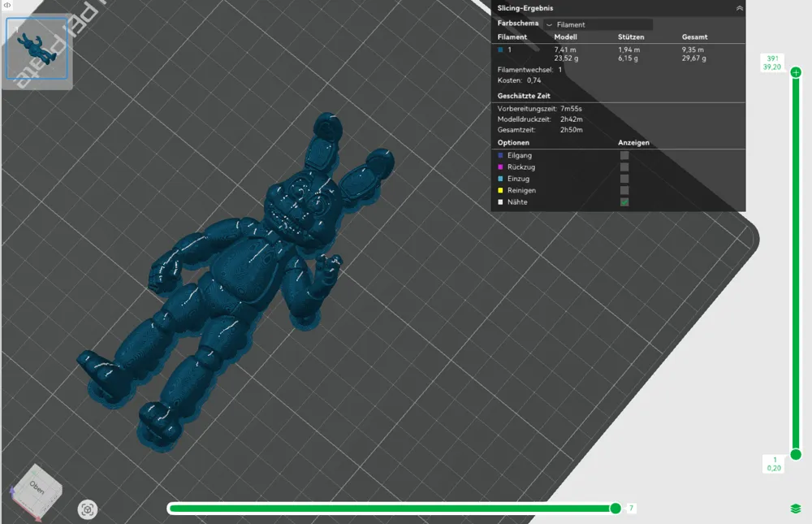Click the Geschätzte Zeit heading
Image resolution: width=812 pixels, height=524 pixels.
click(524, 96)
